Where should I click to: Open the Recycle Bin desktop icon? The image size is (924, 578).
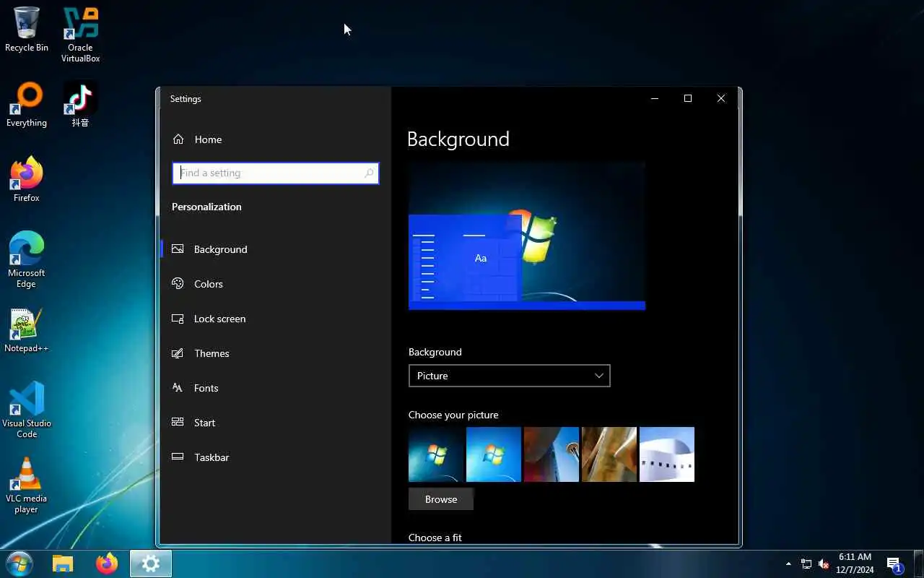27,30
